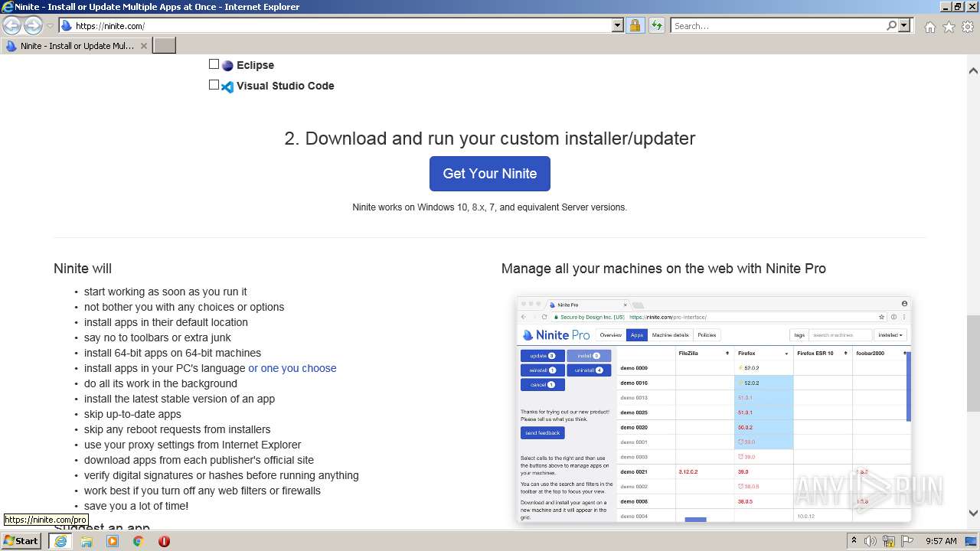Launch Chrome from the taskbar
This screenshot has width=980, height=551.
coord(139,541)
